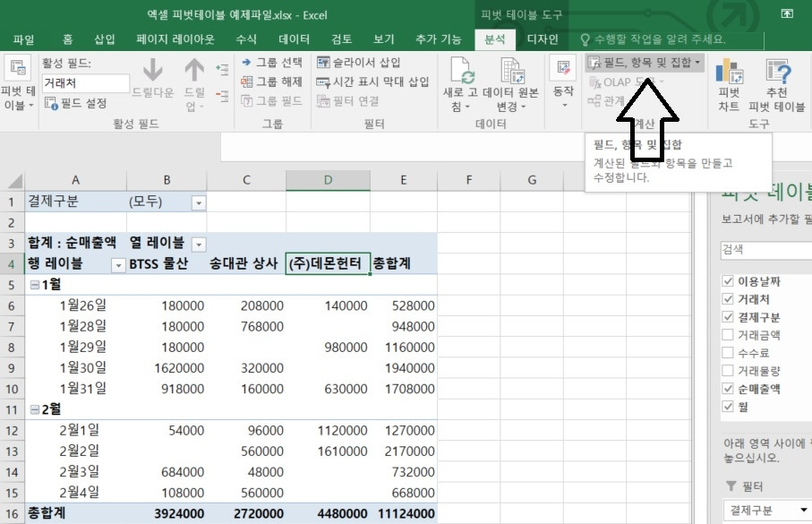This screenshot has width=812, height=524.
Task: Open the 열 레이블 dropdown
Action: point(201,244)
